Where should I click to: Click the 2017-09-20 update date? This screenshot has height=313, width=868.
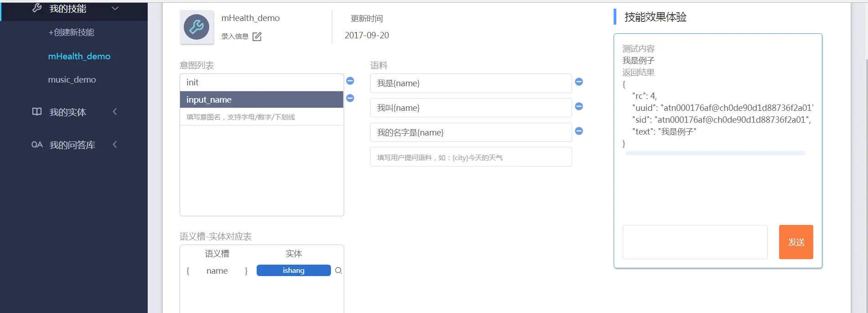pos(367,35)
